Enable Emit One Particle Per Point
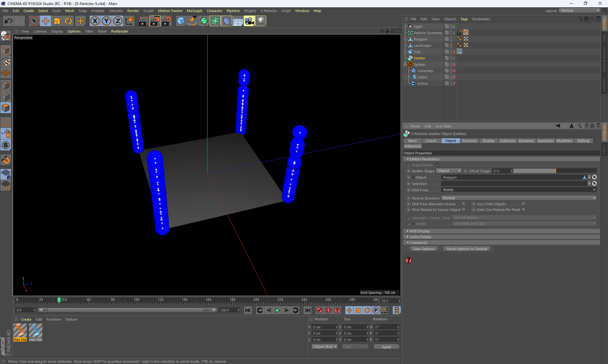The height and width of the screenshot is (364, 608). tap(524, 210)
